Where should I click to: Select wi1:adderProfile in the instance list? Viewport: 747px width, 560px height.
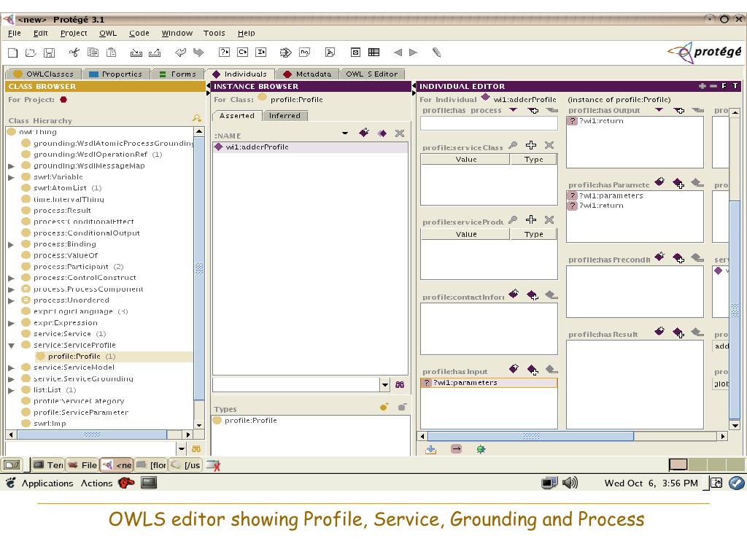[310, 147]
